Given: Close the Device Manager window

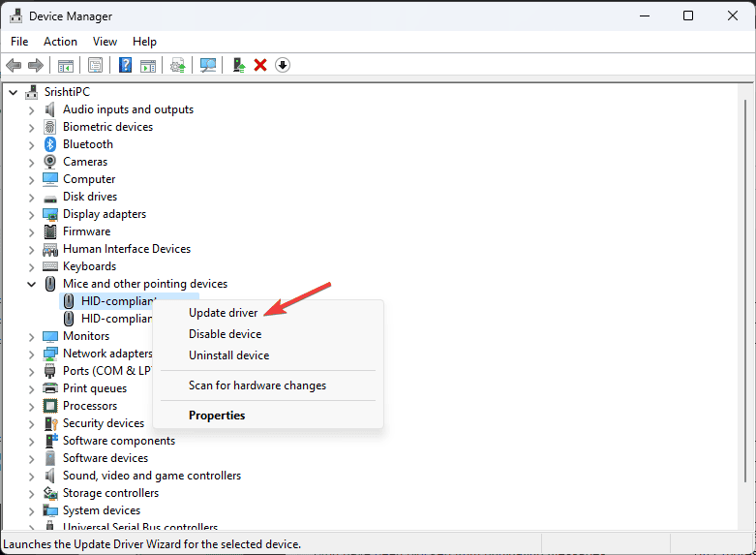Looking at the screenshot, I should [x=733, y=15].
